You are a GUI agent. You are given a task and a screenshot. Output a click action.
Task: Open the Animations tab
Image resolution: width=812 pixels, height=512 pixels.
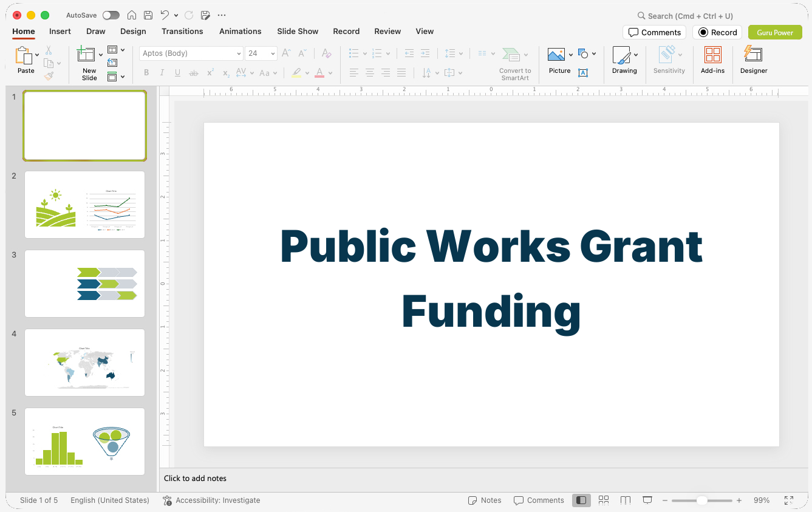241,31
